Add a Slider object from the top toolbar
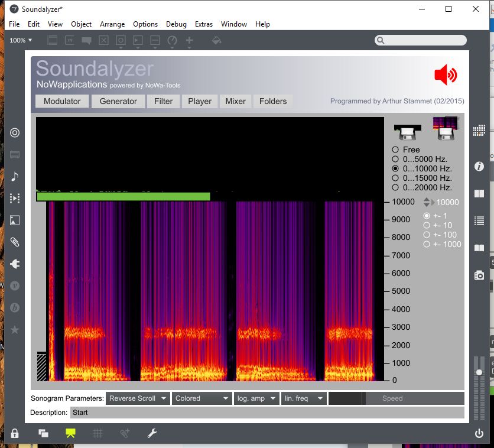 pyautogui.click(x=155, y=40)
